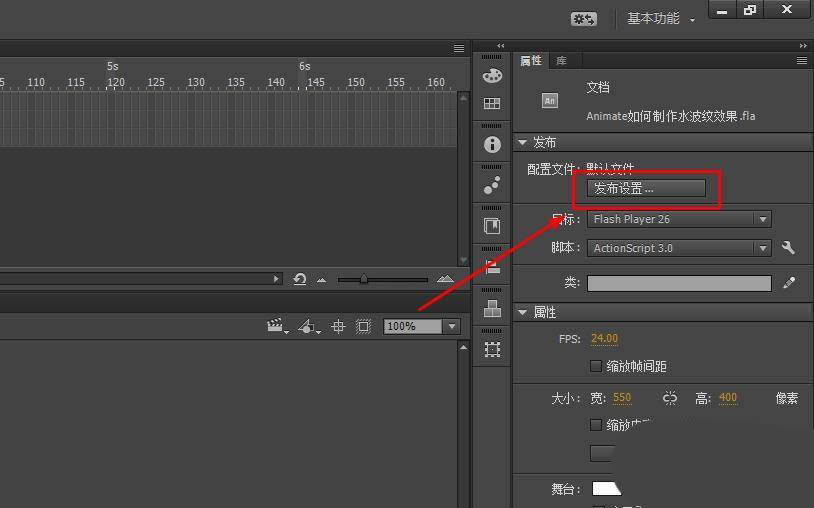This screenshot has width=814, height=508.
Task: Open the Align panel icon
Action: pos(492,267)
